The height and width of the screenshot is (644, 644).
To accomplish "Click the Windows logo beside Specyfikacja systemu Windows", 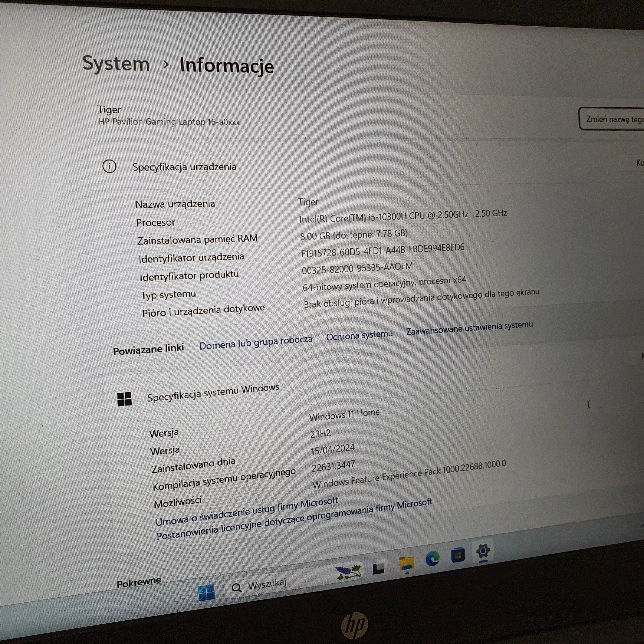I will [124, 399].
